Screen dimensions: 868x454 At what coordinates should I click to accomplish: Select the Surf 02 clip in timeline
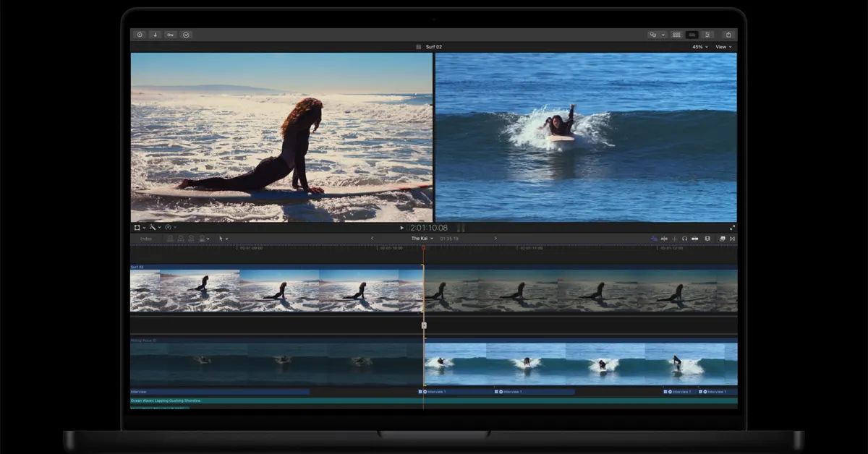[276, 288]
